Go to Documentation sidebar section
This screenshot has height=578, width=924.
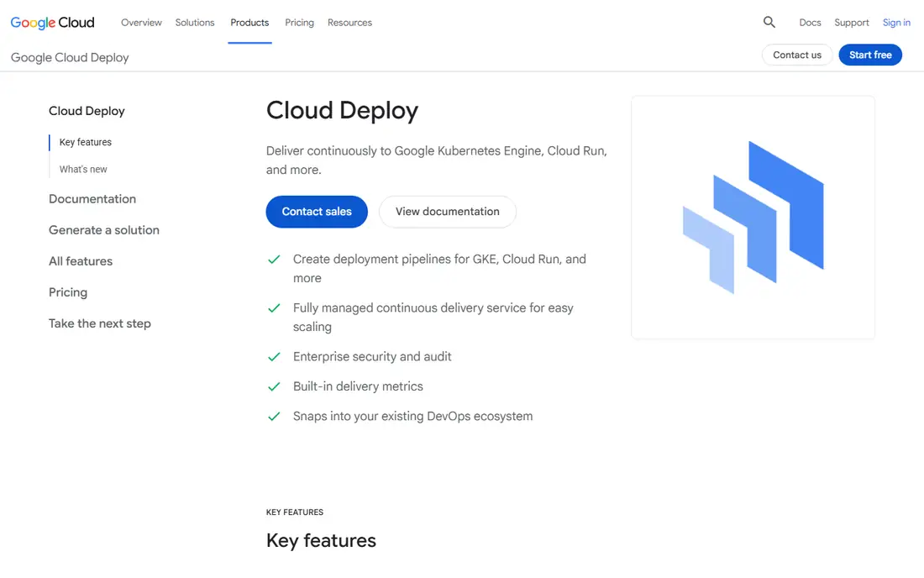click(92, 198)
